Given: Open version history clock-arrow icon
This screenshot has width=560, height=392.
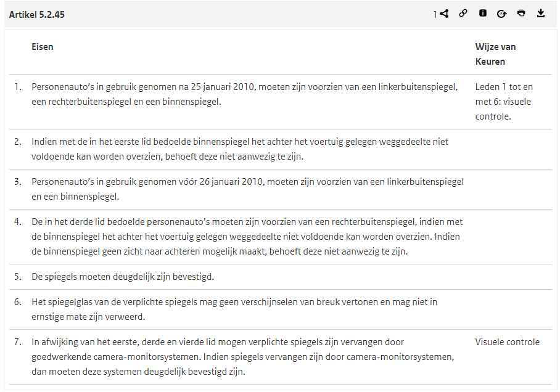Looking at the screenshot, I should pyautogui.click(x=501, y=14).
